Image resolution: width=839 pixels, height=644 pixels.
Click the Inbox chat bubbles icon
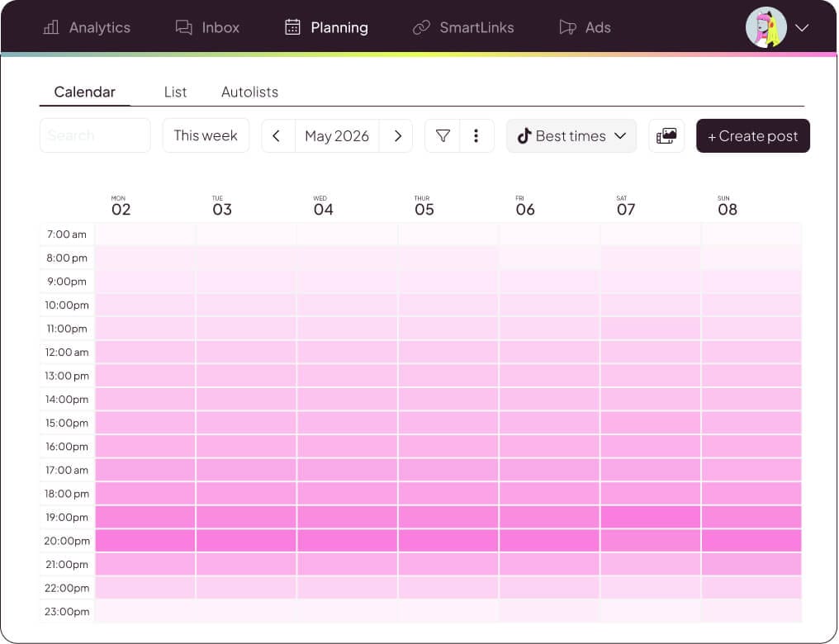[x=184, y=27]
